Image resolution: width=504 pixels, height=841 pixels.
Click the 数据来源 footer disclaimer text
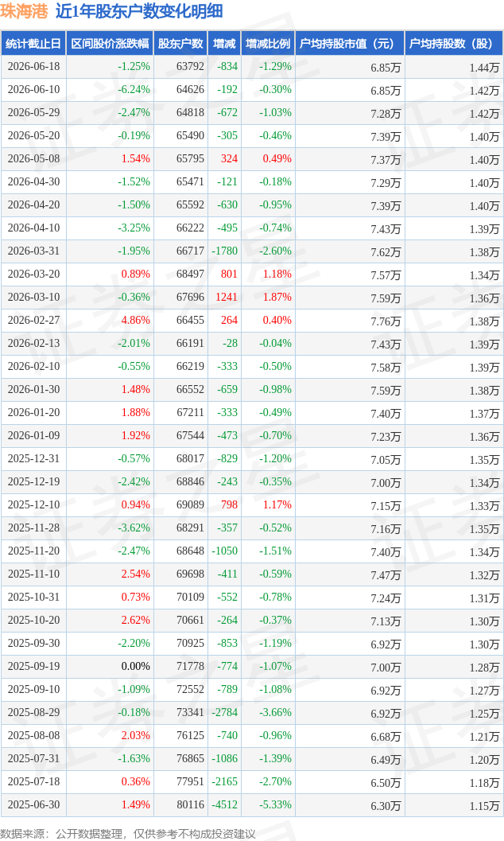coord(127,834)
